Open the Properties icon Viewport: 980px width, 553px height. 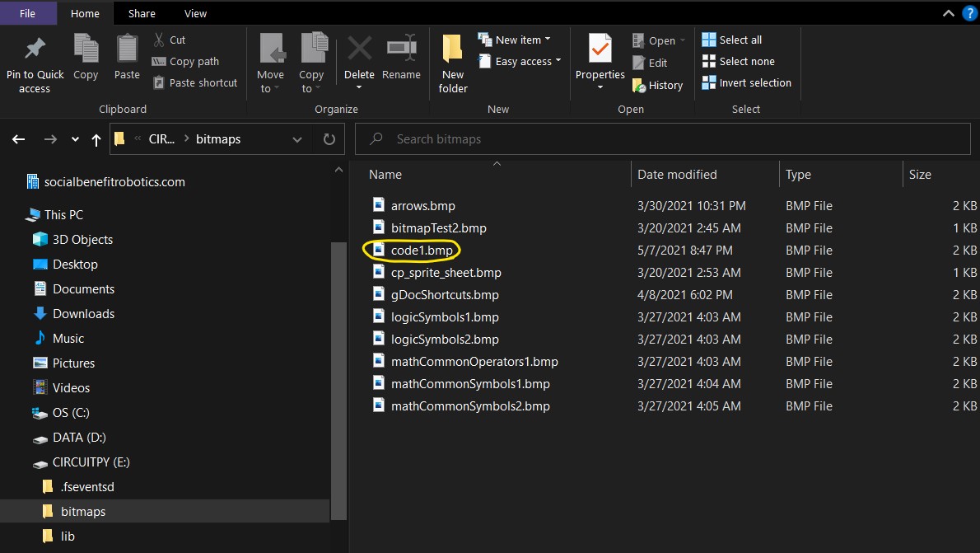point(600,48)
